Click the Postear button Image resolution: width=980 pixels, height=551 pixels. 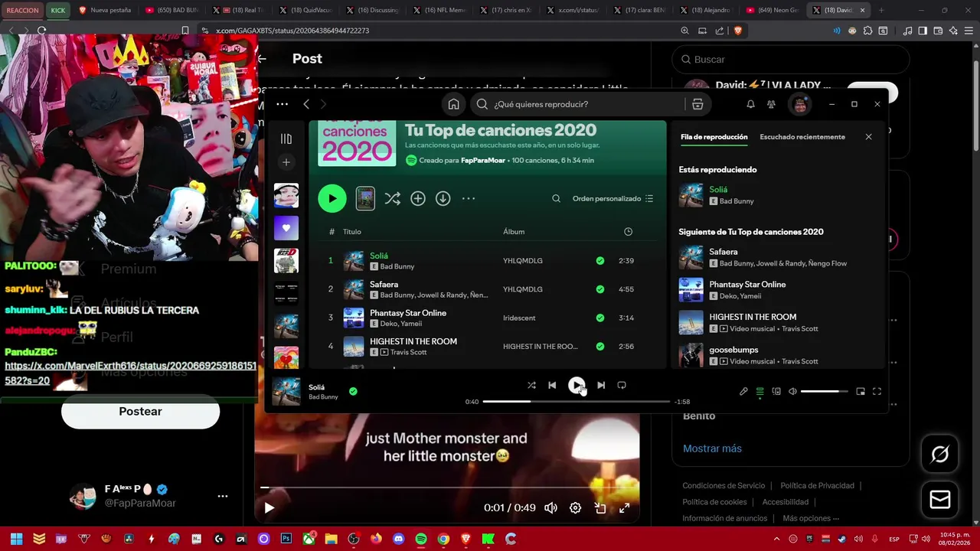coord(140,412)
